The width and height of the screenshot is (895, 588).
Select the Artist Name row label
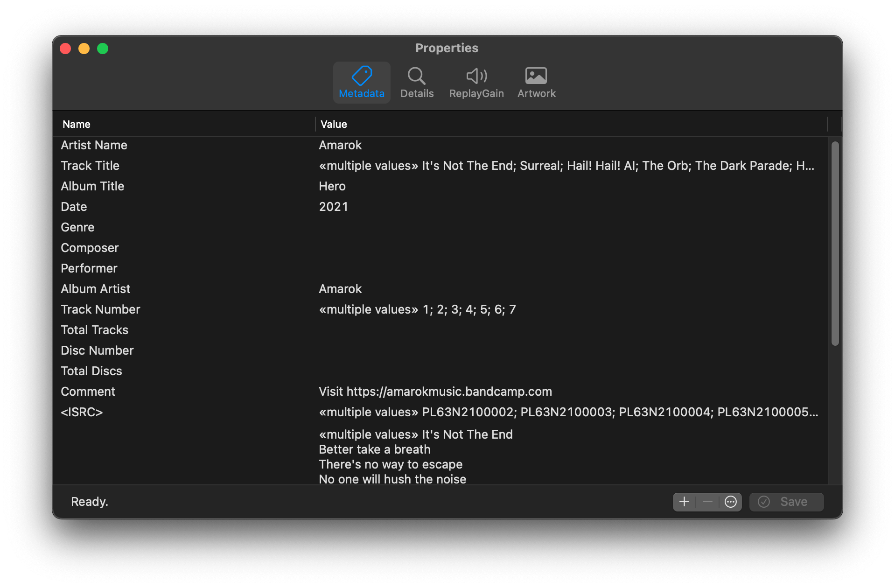click(x=94, y=145)
